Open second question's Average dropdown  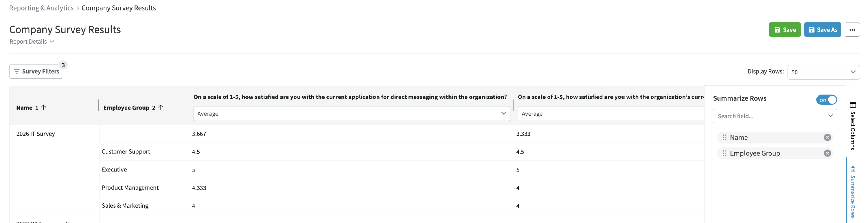(x=610, y=113)
